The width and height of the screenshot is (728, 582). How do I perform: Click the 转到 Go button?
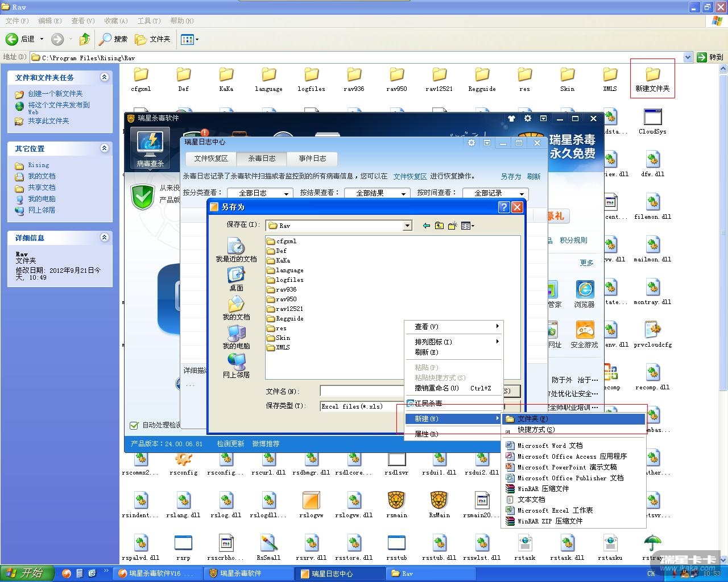pos(710,57)
